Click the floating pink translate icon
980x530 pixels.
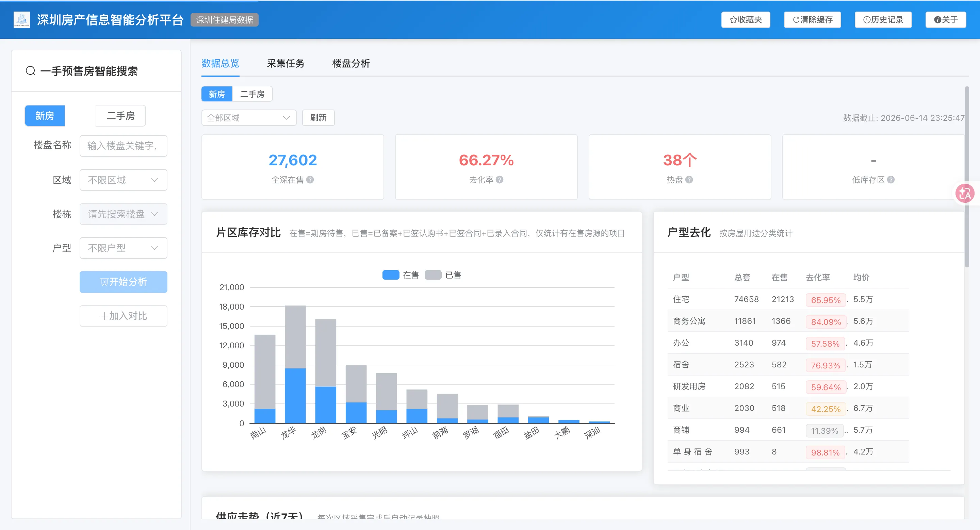[x=965, y=193]
